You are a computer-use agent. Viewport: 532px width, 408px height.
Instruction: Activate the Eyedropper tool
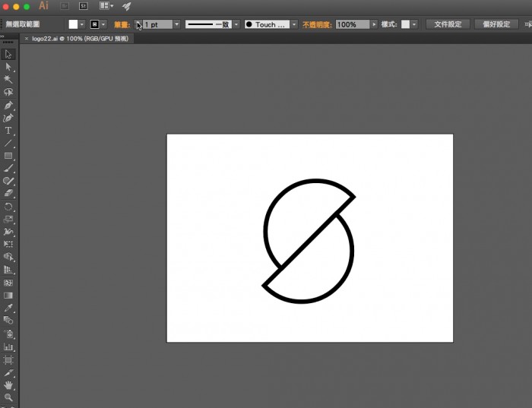tap(8, 308)
